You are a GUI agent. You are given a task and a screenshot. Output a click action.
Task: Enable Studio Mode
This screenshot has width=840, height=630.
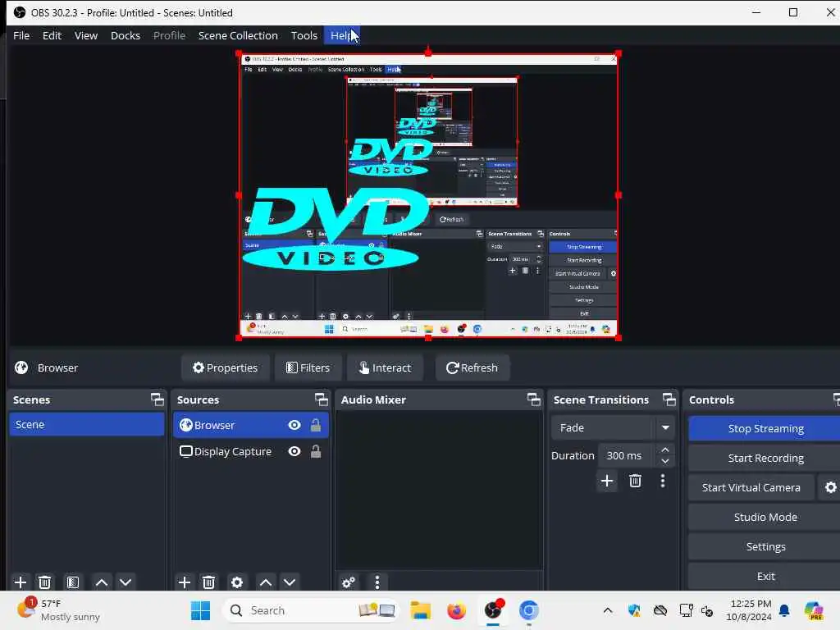tap(765, 517)
